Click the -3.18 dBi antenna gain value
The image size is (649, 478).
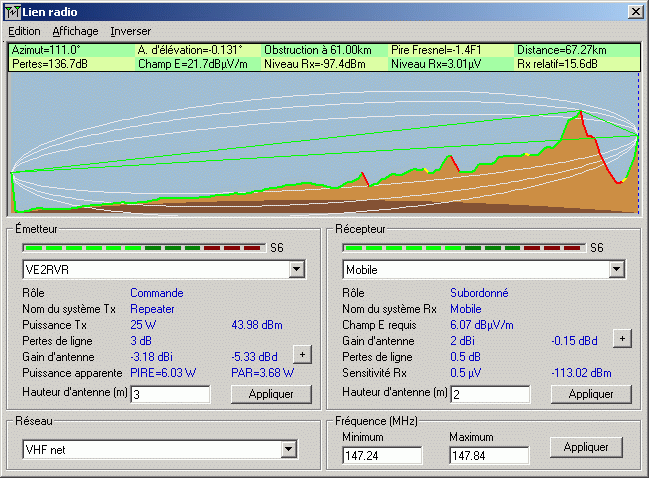pos(151,357)
